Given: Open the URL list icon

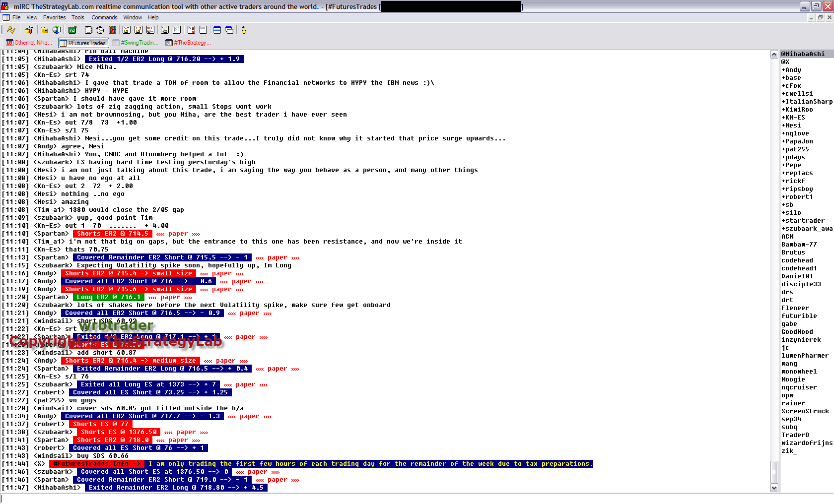Looking at the screenshot, I should coord(204,30).
